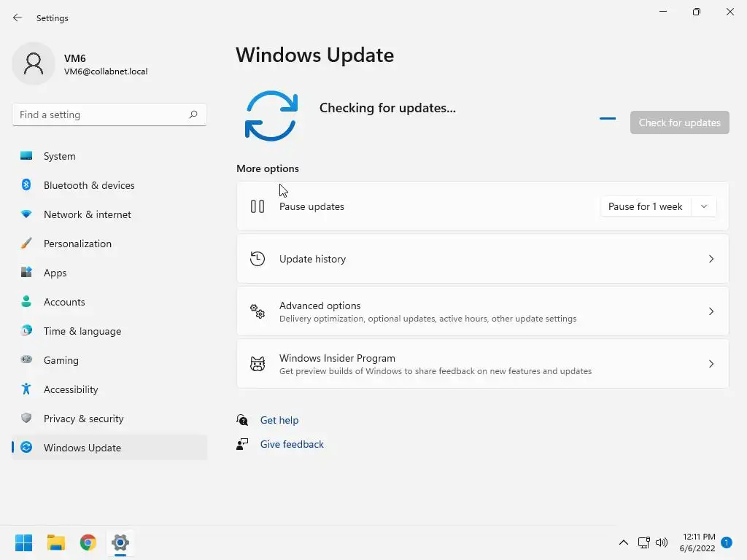This screenshot has height=560, width=747.
Task: Click the Privacy & security shield icon
Action: pyautogui.click(x=26, y=418)
